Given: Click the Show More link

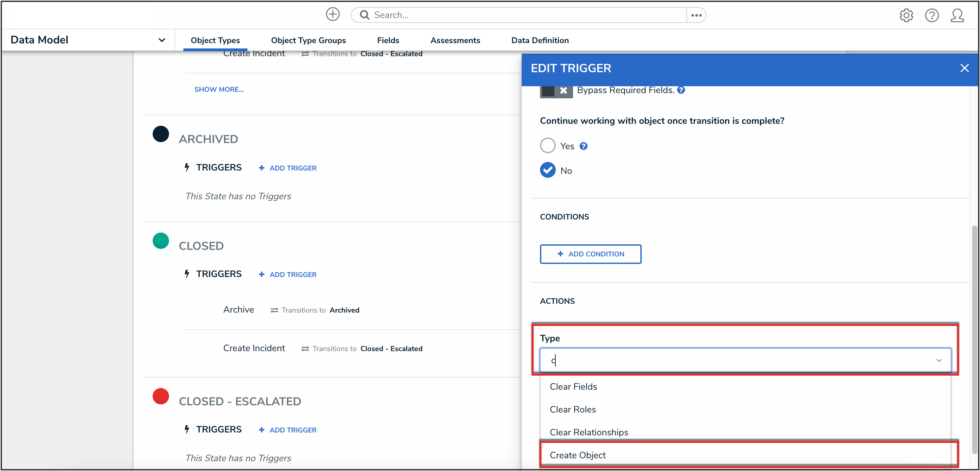Looking at the screenshot, I should [219, 89].
